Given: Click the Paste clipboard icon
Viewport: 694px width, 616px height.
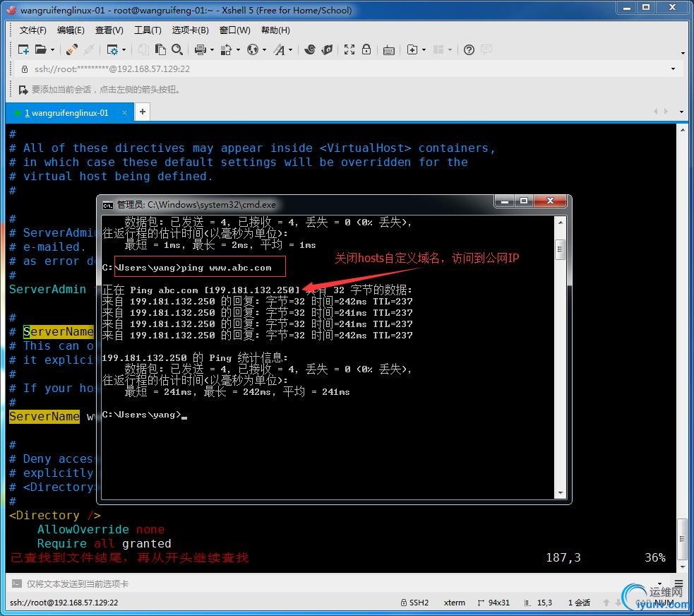Looking at the screenshot, I should (160, 49).
